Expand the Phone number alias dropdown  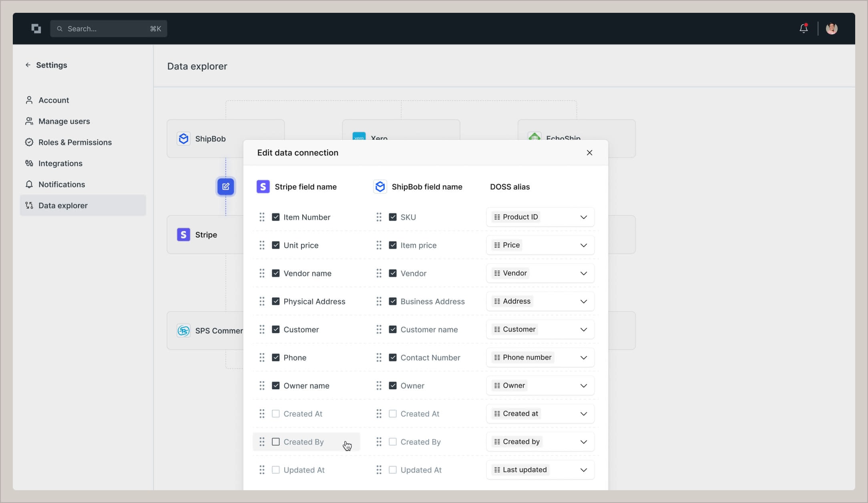point(584,357)
